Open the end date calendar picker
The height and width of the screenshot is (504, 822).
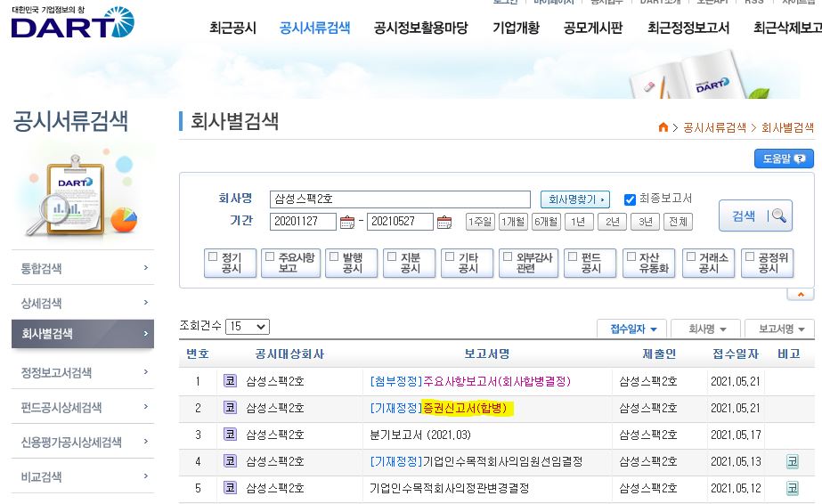444,222
